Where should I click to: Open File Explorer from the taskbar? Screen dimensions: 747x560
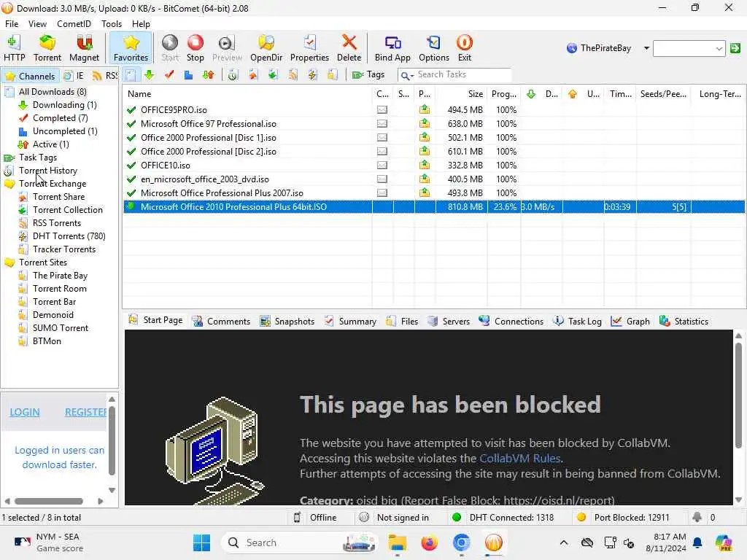398,542
